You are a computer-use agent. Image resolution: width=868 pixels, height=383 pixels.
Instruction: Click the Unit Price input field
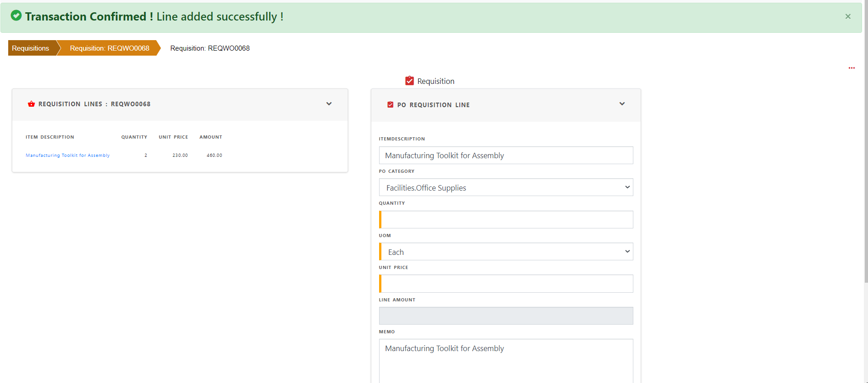click(x=506, y=284)
